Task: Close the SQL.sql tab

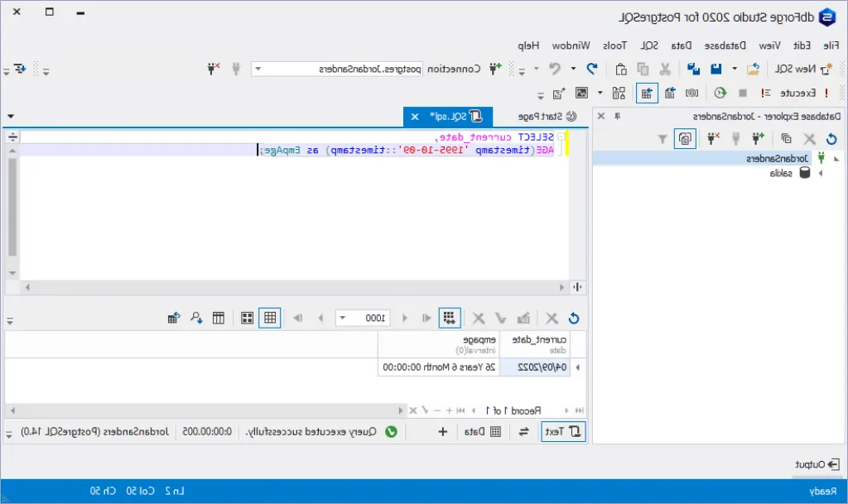Action: coord(415,117)
